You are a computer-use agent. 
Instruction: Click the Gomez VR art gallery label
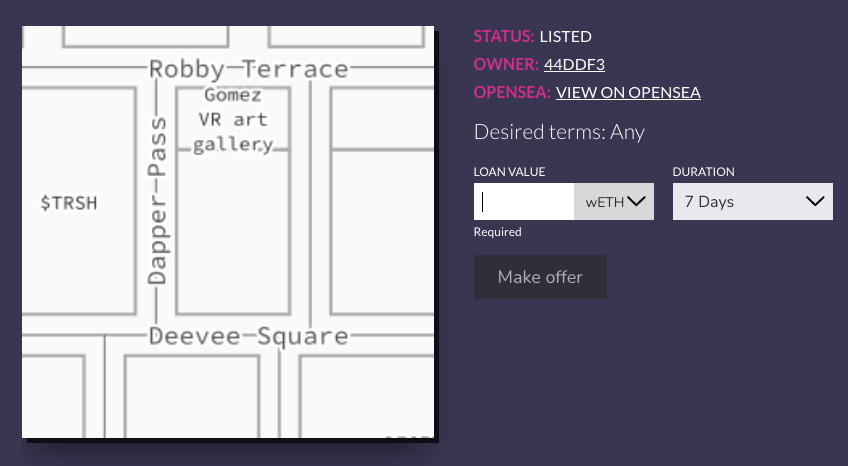coord(233,120)
